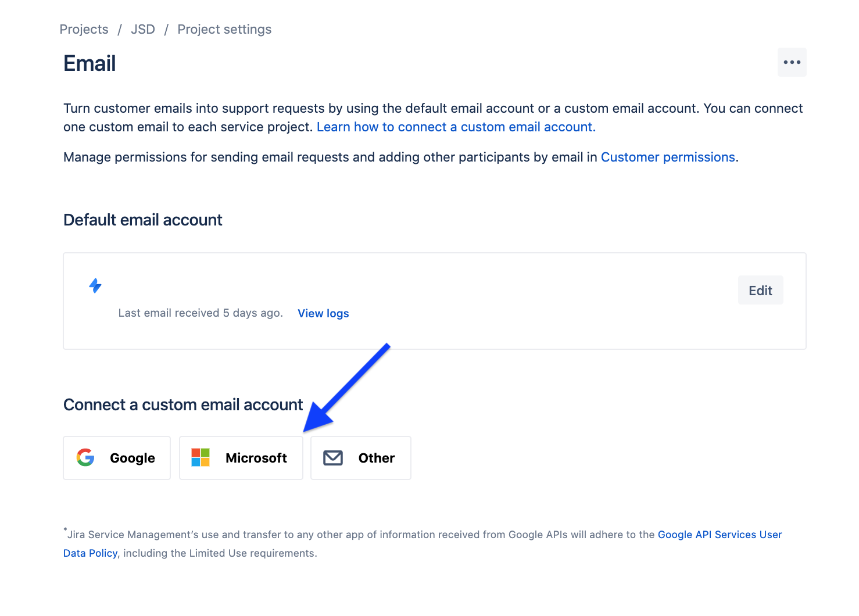This screenshot has height=616, width=859.
Task: Connect a Google email account
Action: click(x=117, y=458)
